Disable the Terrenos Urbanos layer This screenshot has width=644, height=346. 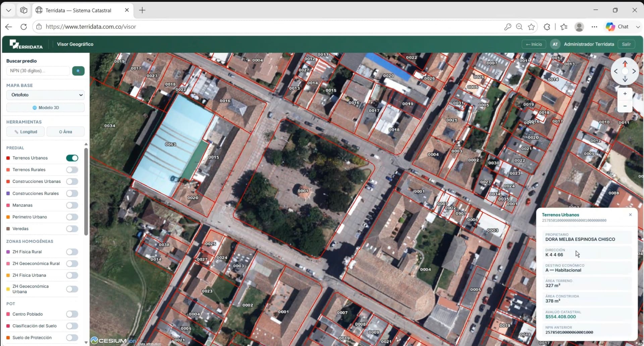pos(72,158)
